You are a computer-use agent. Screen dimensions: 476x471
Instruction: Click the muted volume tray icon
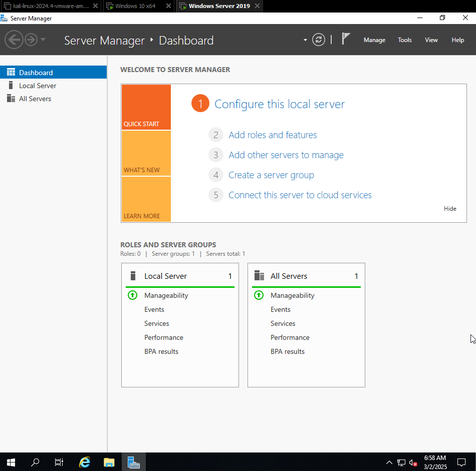click(x=413, y=462)
